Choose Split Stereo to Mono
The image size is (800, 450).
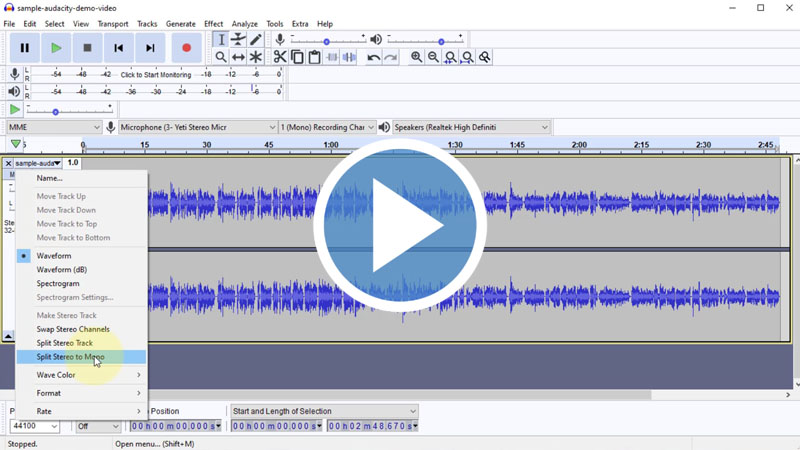click(x=70, y=357)
